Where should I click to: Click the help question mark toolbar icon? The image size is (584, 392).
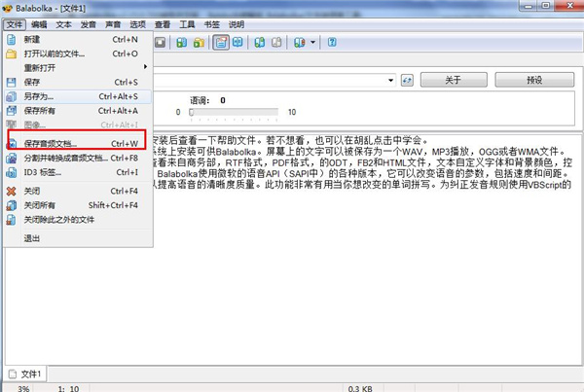333,43
